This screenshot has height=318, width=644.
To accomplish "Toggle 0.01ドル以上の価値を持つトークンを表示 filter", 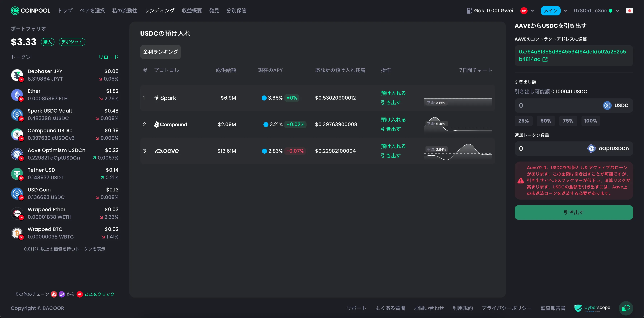I will (x=65, y=249).
